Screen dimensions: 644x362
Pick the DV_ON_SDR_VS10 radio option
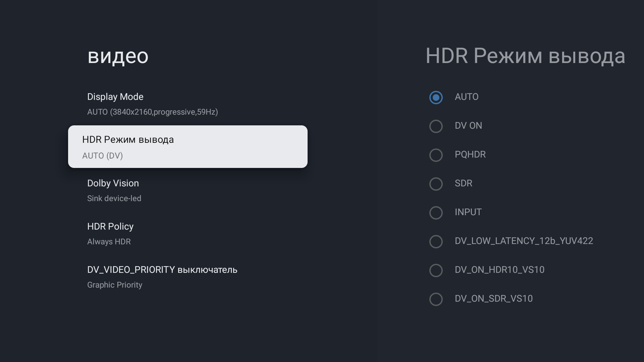436,299
